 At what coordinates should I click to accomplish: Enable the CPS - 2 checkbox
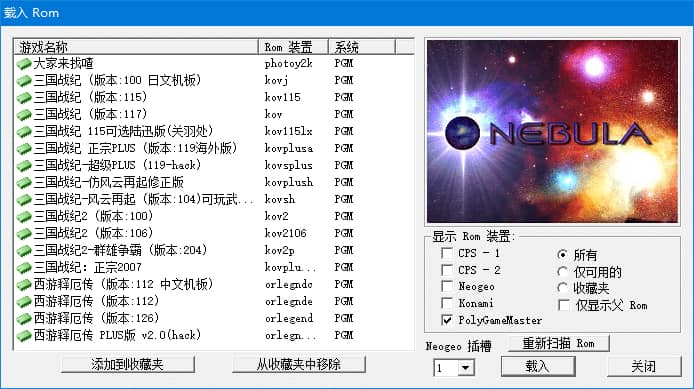[447, 270]
